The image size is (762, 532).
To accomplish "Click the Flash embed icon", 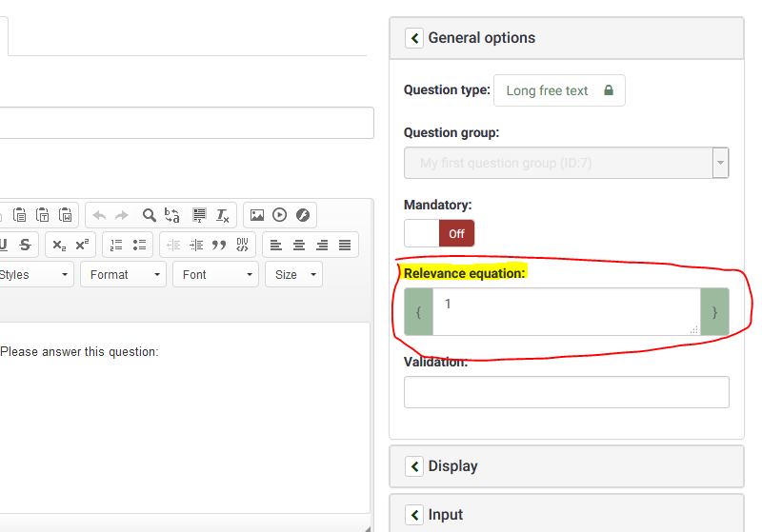I will tap(302, 215).
